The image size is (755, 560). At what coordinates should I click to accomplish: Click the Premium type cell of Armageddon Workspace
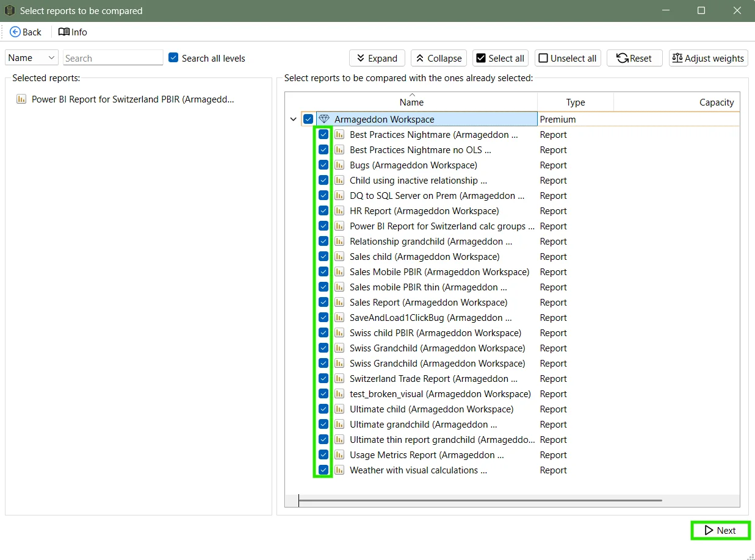click(x=558, y=120)
